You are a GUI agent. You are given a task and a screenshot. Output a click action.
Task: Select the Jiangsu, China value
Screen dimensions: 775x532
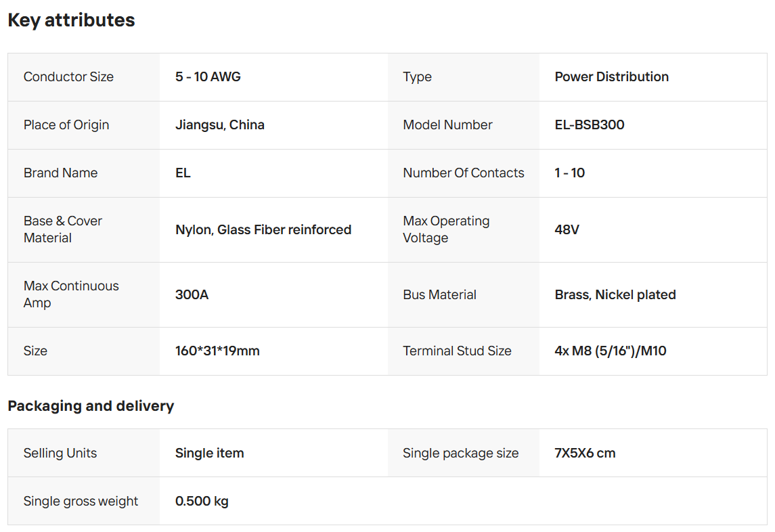coord(219,125)
